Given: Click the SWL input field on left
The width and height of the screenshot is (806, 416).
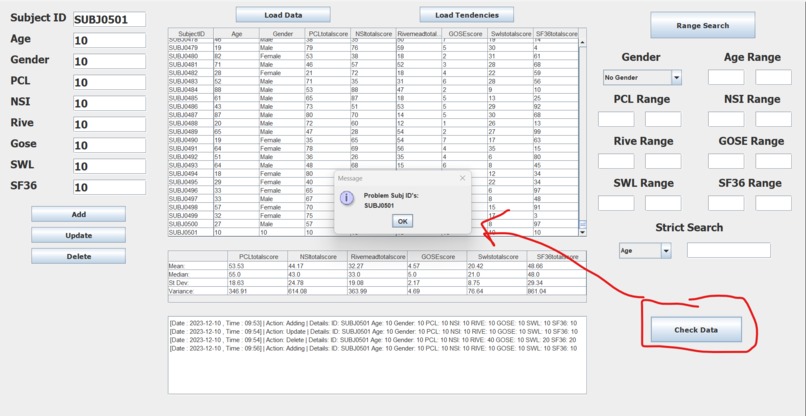Looking at the screenshot, I should 109,166.
